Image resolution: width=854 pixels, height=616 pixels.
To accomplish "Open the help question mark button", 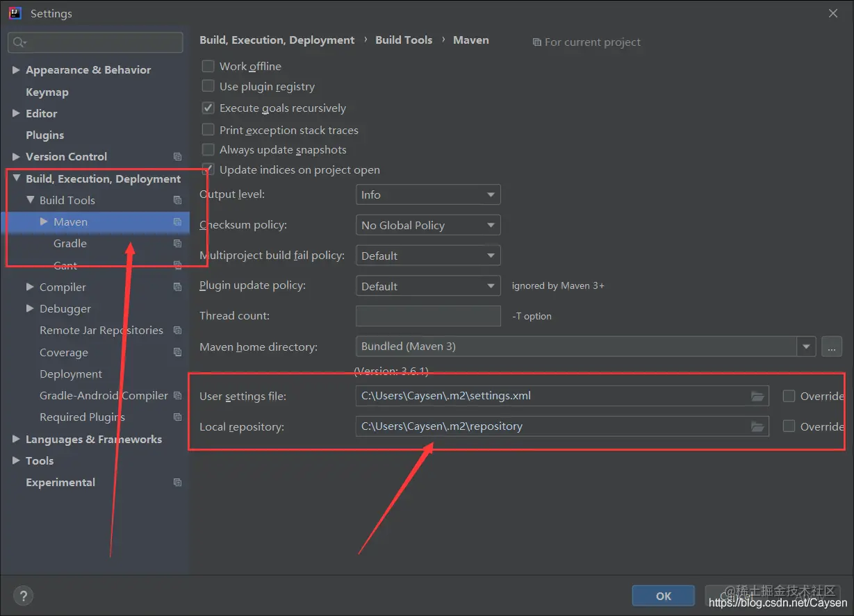I will tap(23, 596).
